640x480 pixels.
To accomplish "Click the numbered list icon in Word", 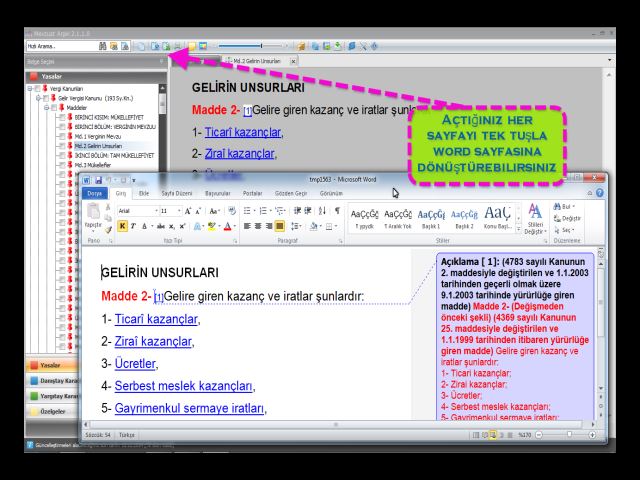I will pyautogui.click(x=263, y=211).
